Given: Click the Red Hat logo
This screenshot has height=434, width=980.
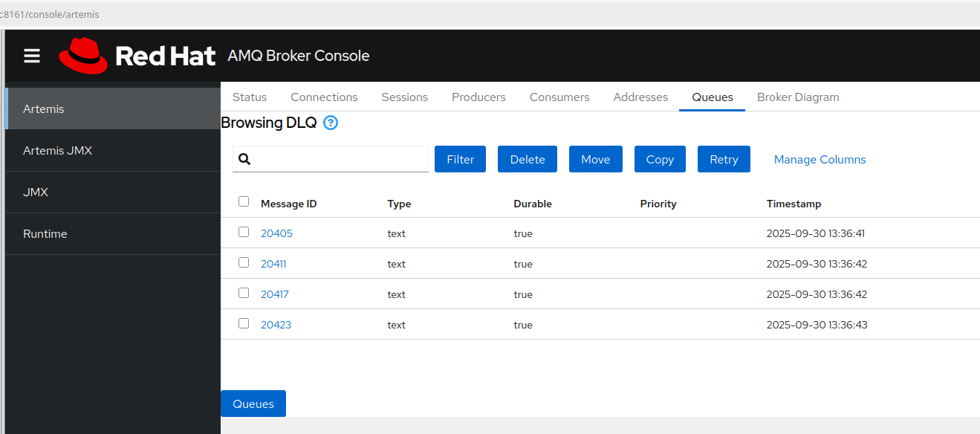Looking at the screenshot, I should pyautogui.click(x=137, y=56).
